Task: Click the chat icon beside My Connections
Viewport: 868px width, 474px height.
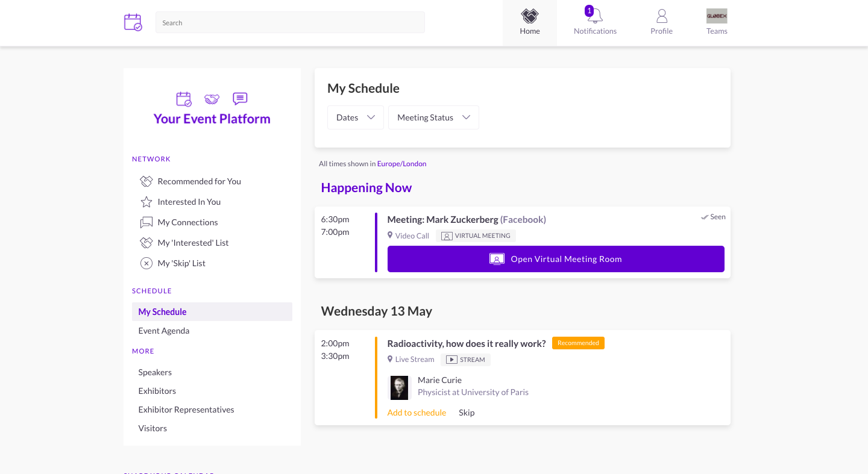Action: pos(146,222)
